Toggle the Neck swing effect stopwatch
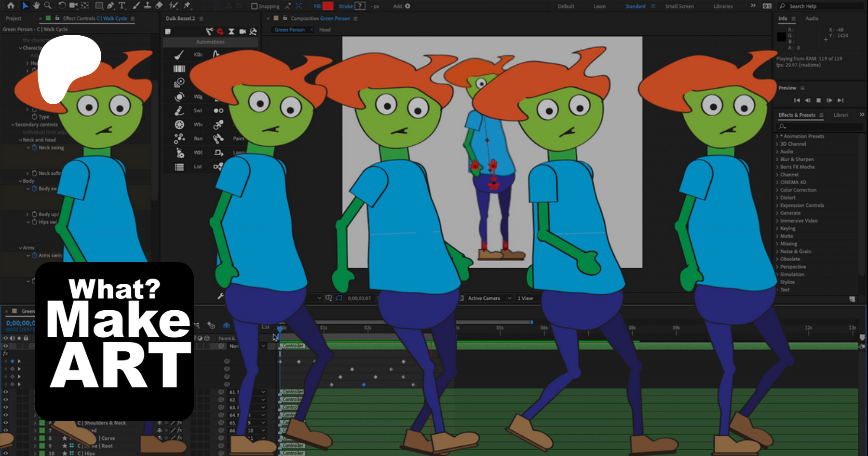 pyautogui.click(x=34, y=148)
